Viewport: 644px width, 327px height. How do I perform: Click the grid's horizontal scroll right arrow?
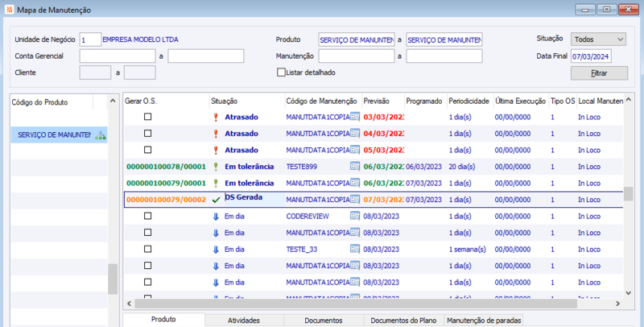pos(617,304)
